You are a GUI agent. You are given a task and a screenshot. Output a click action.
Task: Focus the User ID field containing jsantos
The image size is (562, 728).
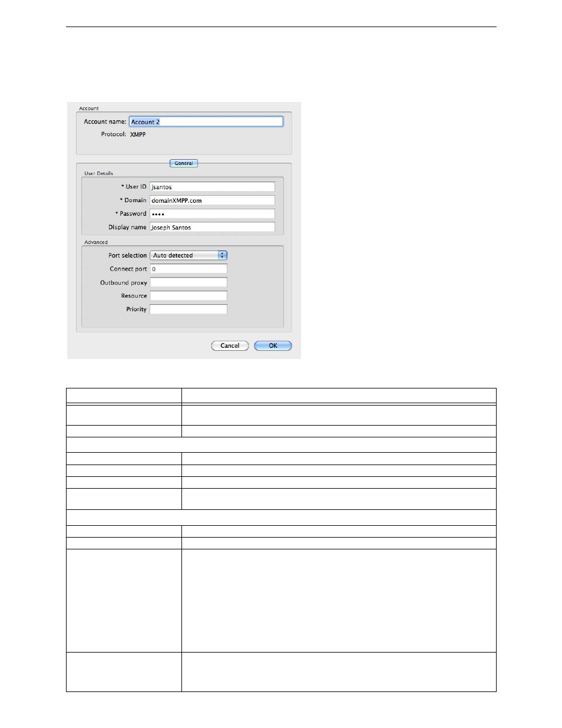[211, 187]
